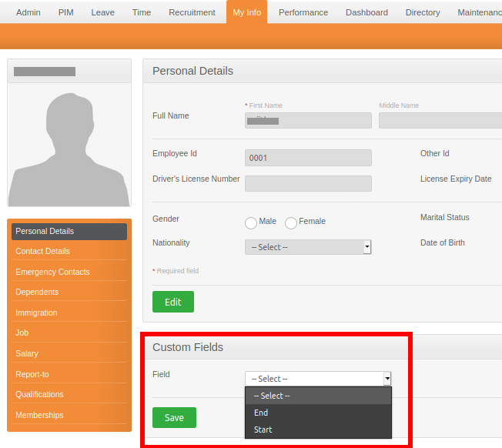Select the Female gender radio button
502x448 pixels.
[x=291, y=222]
